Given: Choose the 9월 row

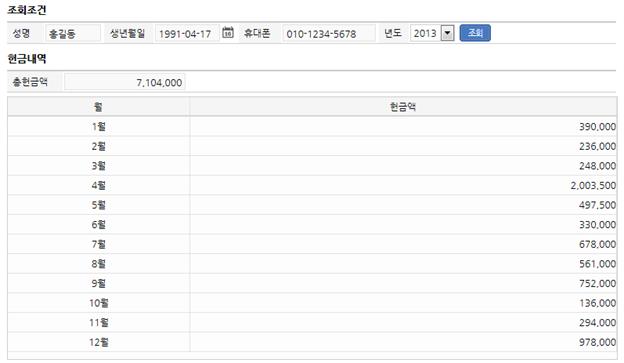Looking at the screenshot, I should coord(312,283).
